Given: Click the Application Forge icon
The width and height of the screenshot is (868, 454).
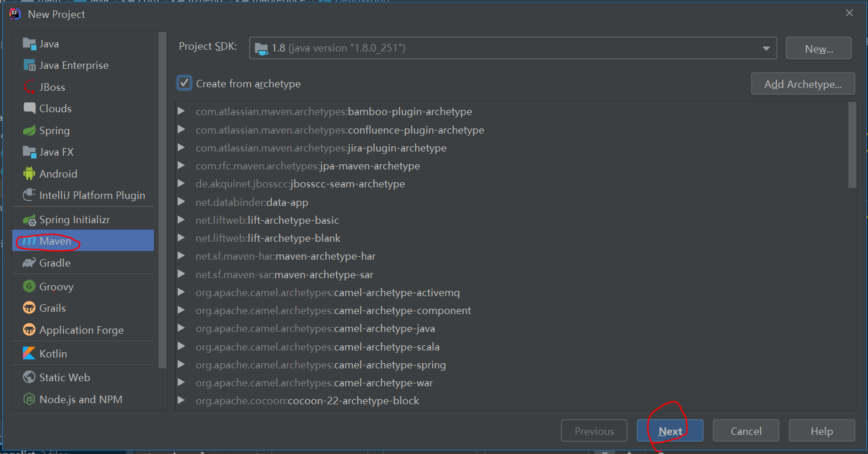Looking at the screenshot, I should (x=29, y=330).
